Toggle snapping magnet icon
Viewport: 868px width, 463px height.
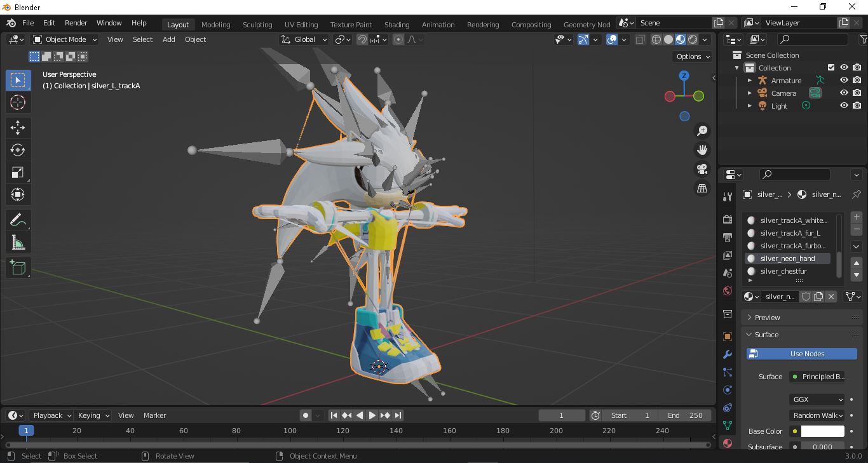click(x=362, y=39)
